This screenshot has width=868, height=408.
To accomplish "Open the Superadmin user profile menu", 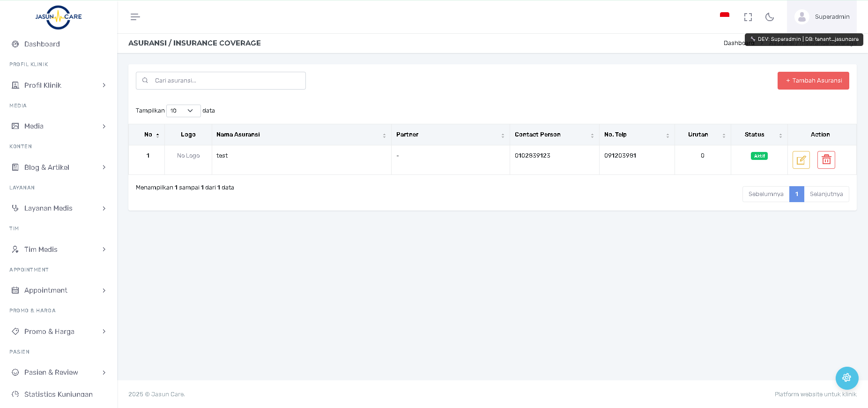I will pyautogui.click(x=822, y=17).
